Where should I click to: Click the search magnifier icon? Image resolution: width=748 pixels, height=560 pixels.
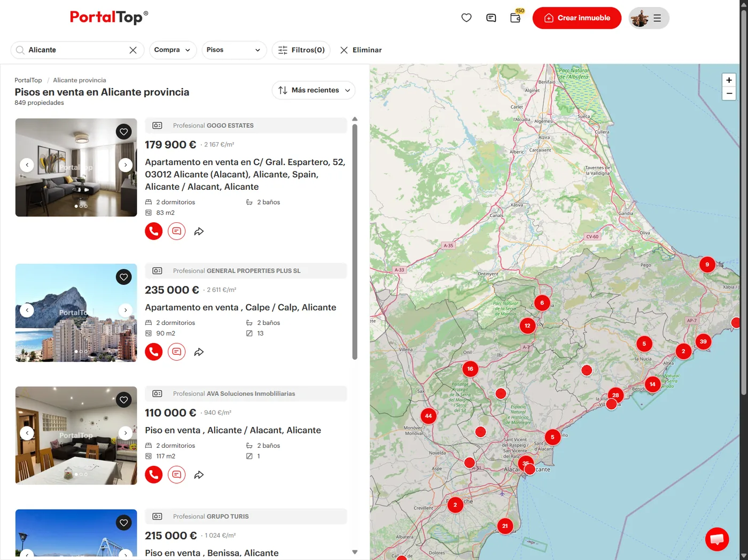click(20, 50)
